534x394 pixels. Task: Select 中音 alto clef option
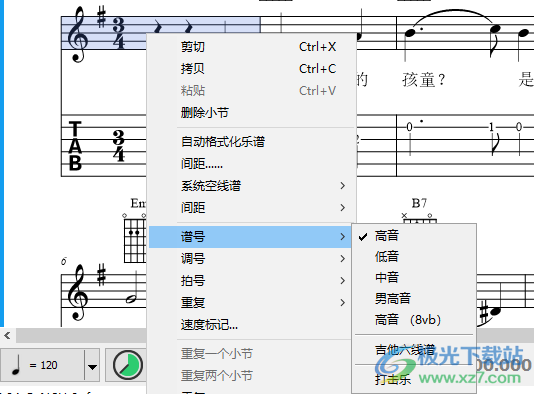coord(414,278)
